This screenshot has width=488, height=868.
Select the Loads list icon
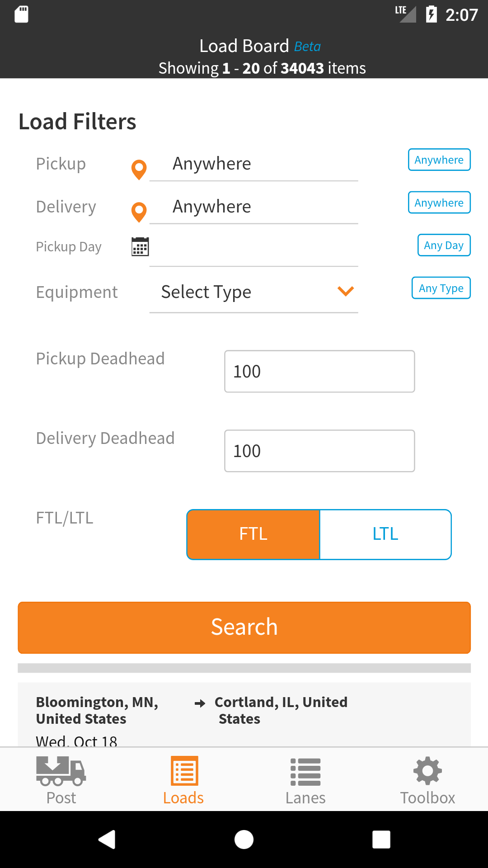coord(184,771)
